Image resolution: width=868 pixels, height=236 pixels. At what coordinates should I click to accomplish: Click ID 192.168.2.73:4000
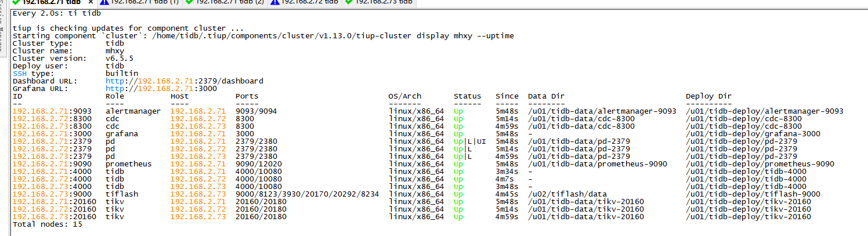[52, 187]
